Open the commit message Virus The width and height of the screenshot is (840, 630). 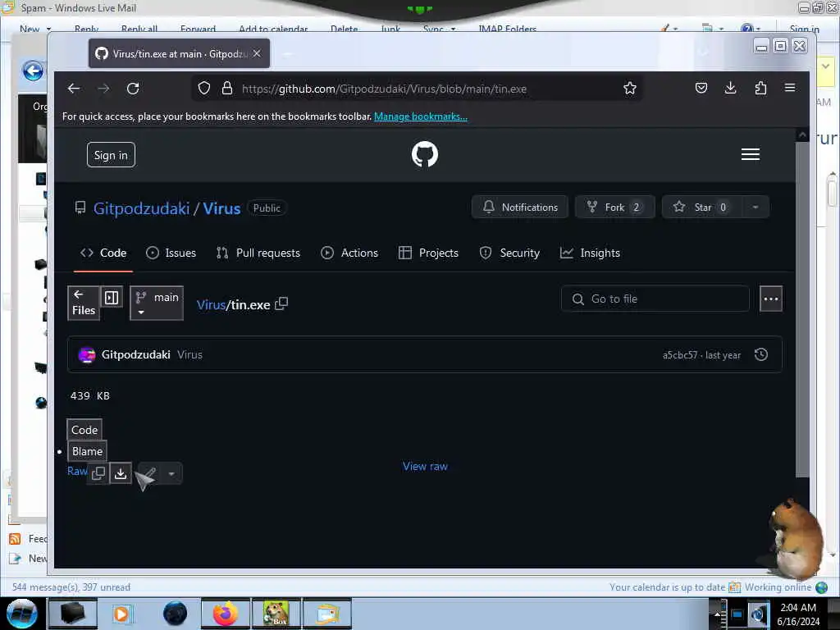point(189,354)
